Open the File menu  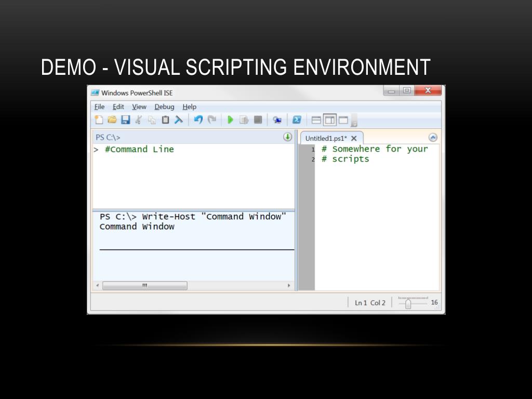(x=99, y=107)
